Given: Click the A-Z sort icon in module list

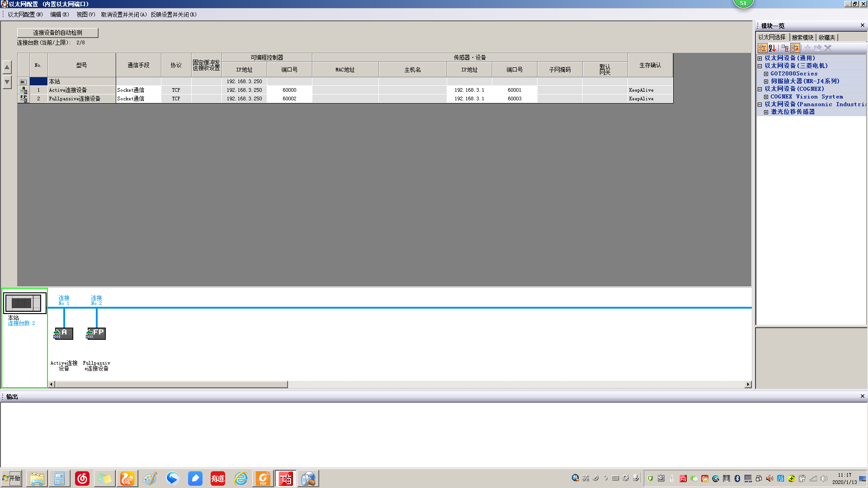Looking at the screenshot, I should 772,48.
